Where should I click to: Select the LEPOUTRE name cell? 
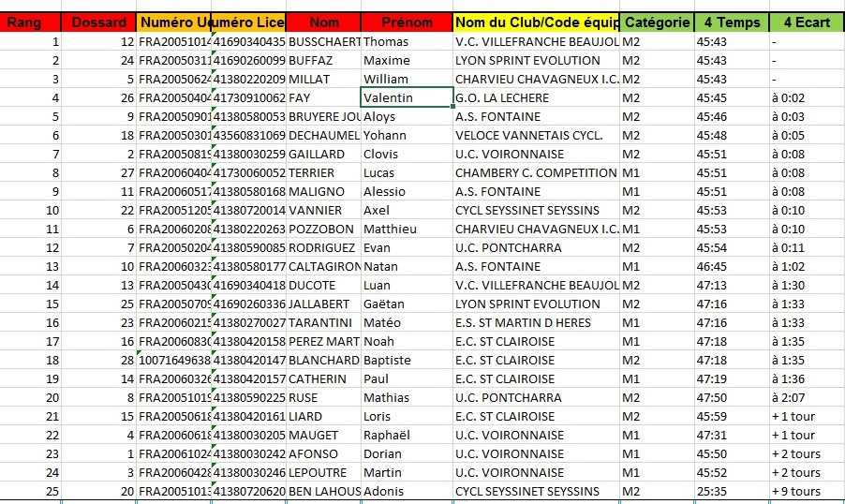point(323,473)
